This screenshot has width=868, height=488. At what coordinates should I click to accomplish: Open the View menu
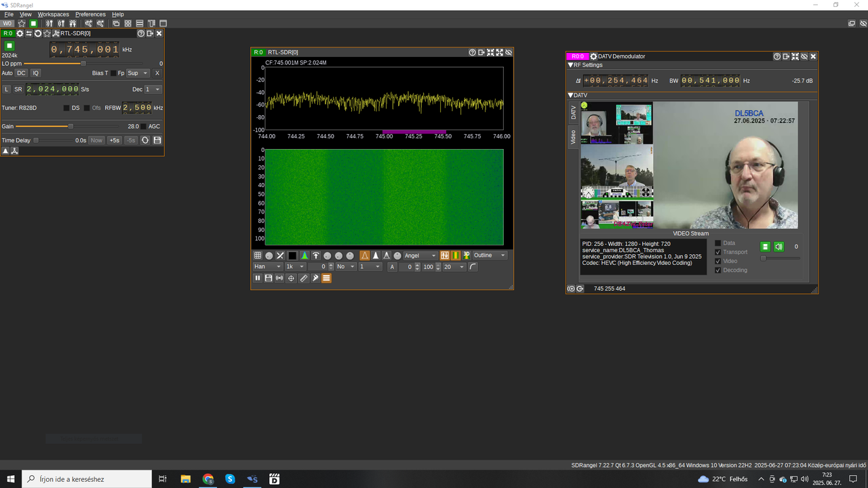point(26,14)
